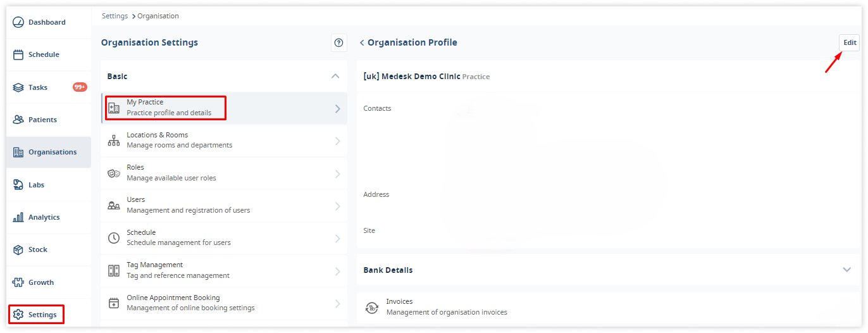Click the Tasks layers icon in sidebar
This screenshot has height=333, width=868.
[18, 87]
